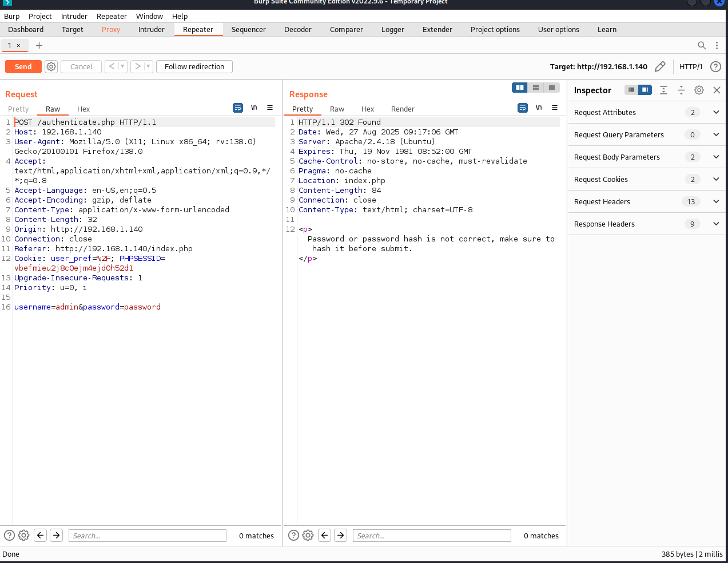Go to next match in Response search
728x563 pixels.
(x=340, y=536)
